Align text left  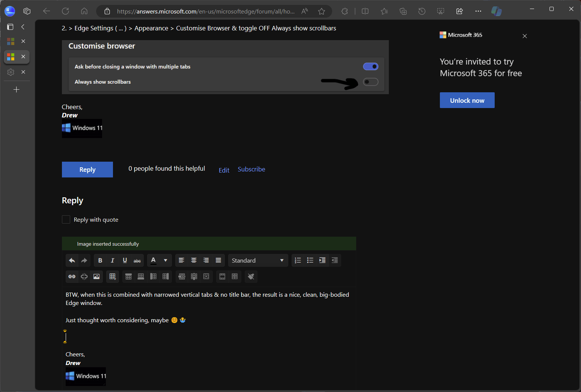[x=182, y=260]
